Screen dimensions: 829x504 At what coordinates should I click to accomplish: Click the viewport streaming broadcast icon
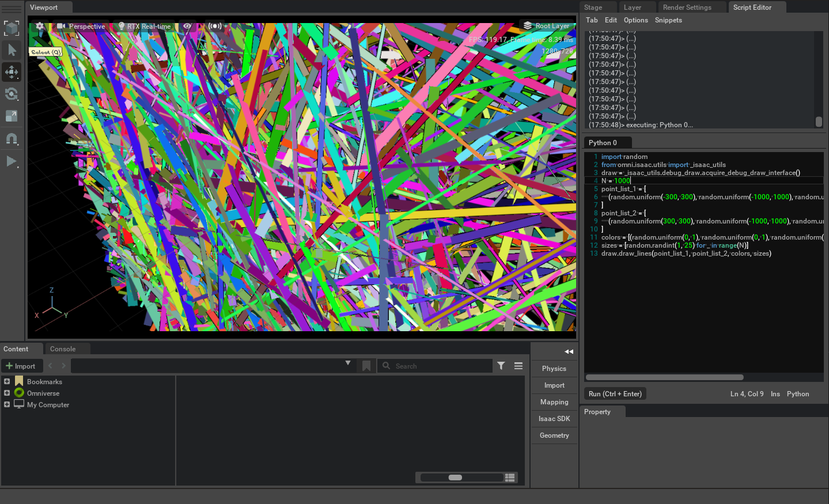point(215,26)
